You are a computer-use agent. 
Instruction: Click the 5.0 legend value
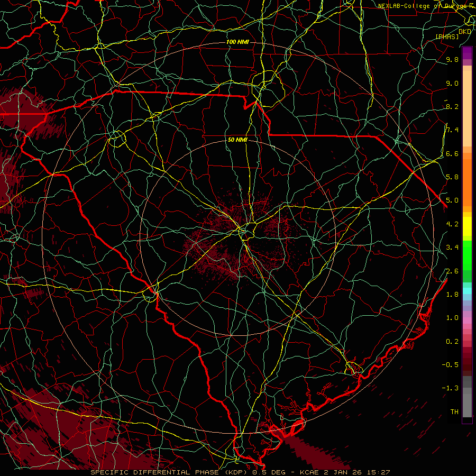[x=452, y=200]
